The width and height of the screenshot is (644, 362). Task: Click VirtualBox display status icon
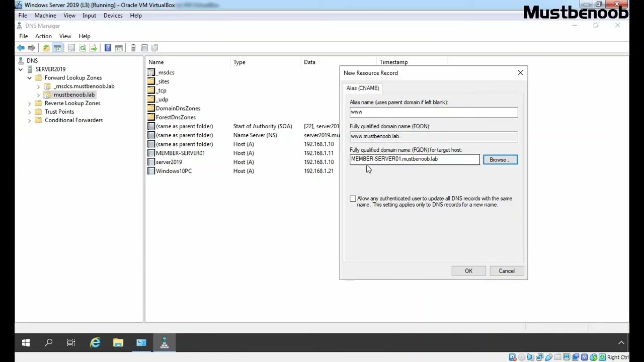click(x=567, y=357)
